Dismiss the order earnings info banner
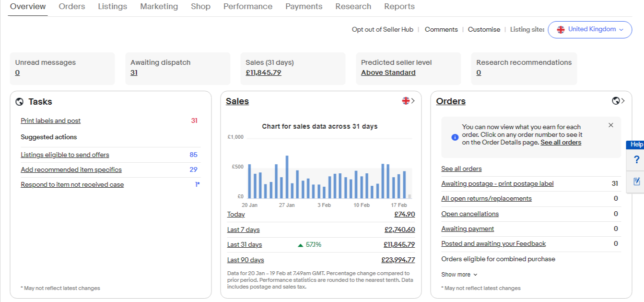 pyautogui.click(x=610, y=125)
